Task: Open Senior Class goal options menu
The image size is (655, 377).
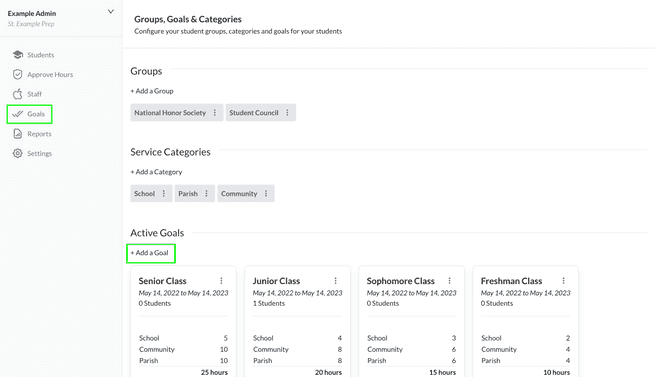Action: [x=221, y=281]
